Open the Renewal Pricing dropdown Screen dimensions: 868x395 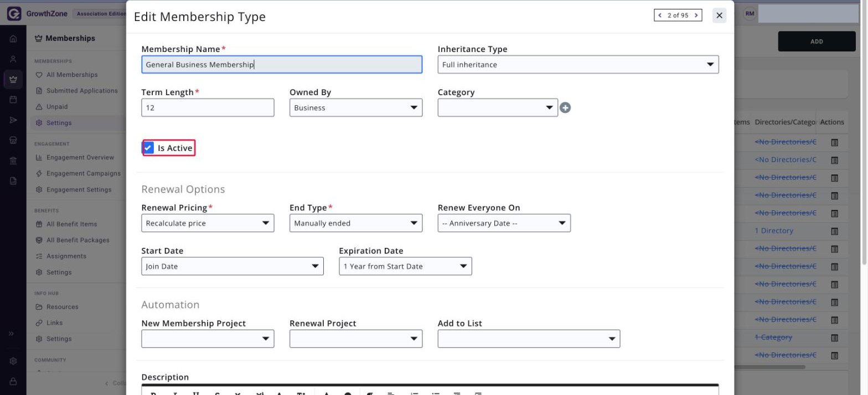point(208,223)
